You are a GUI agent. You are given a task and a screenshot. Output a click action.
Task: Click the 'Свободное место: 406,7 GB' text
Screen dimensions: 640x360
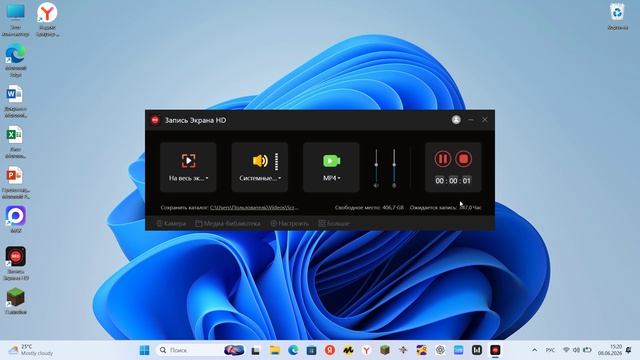(369, 207)
